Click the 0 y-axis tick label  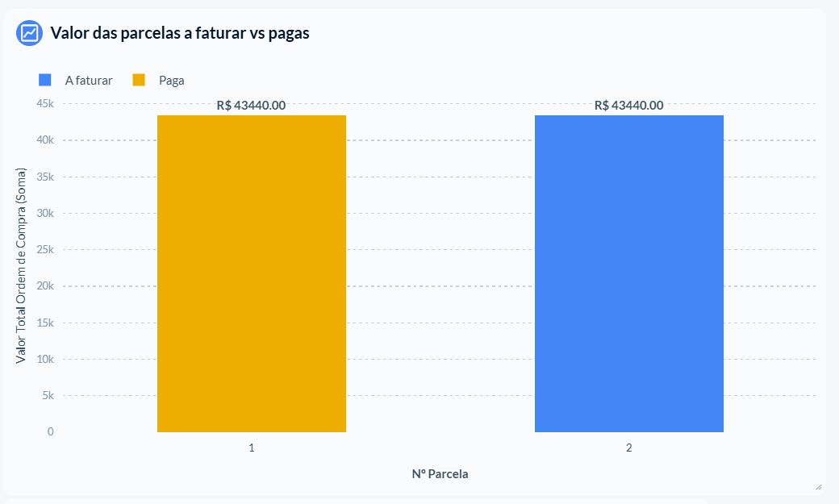pyautogui.click(x=50, y=431)
